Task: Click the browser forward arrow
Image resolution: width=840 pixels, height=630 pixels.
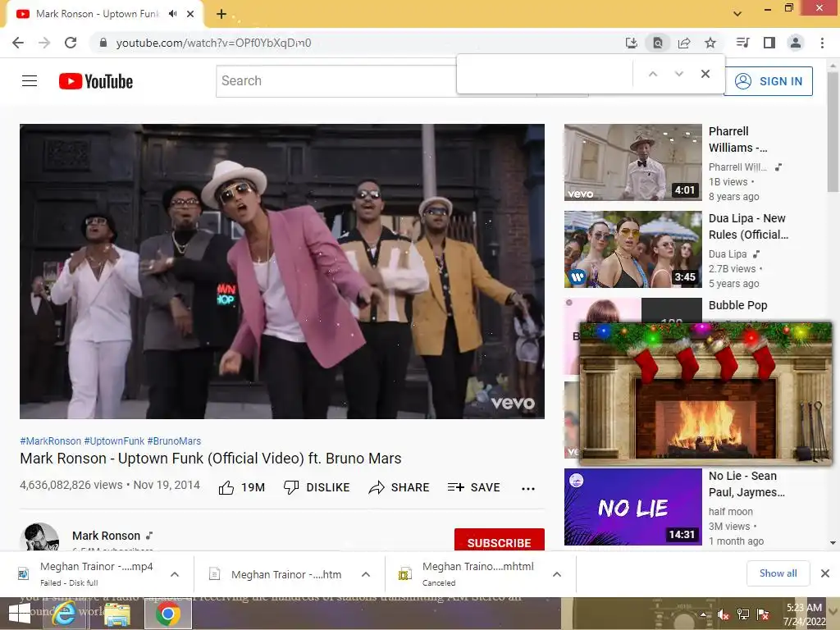Action: (x=44, y=43)
